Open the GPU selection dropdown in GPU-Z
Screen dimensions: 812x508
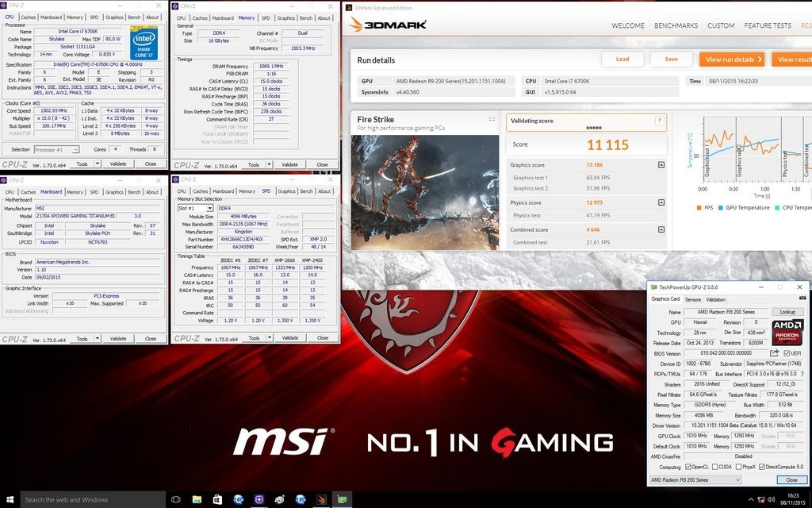[x=695, y=480]
